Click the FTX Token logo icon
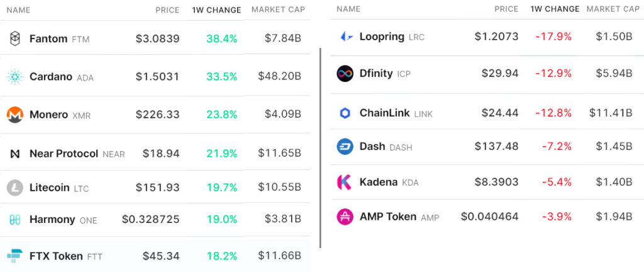This screenshot has width=644, height=272. (14, 256)
